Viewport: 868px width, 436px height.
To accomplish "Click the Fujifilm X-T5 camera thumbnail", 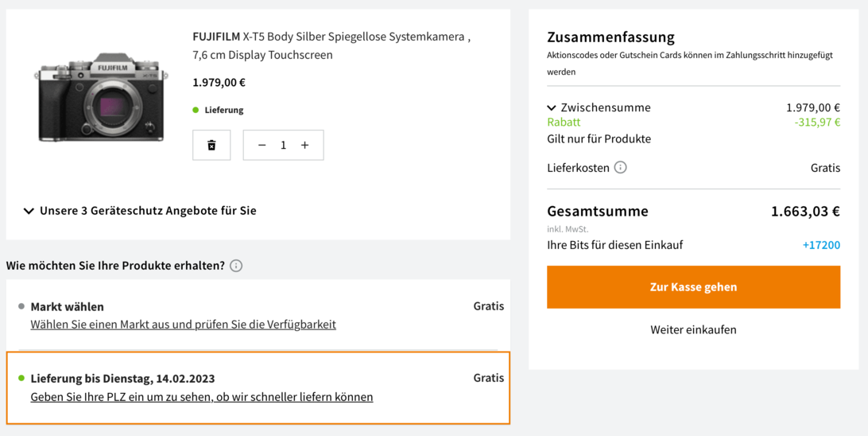I will click(101, 96).
